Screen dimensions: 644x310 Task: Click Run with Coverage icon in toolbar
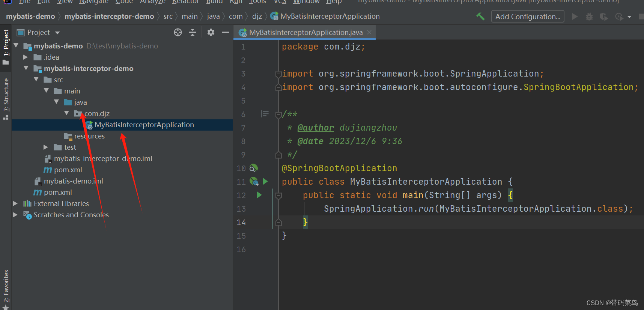[x=604, y=17]
